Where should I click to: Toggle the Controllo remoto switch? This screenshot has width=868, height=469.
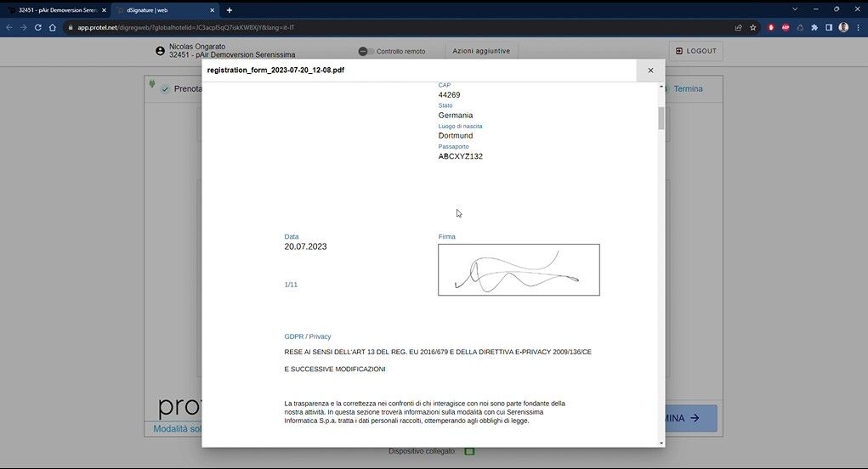tap(366, 51)
